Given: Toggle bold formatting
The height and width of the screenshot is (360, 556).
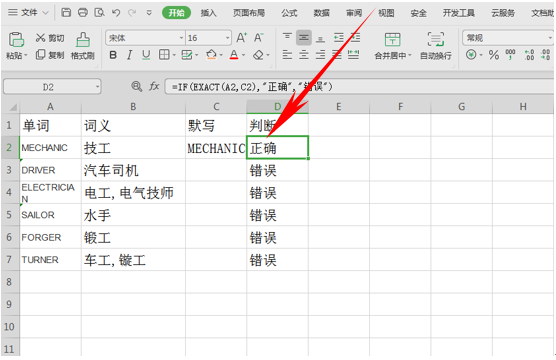Looking at the screenshot, I should coord(113,55).
